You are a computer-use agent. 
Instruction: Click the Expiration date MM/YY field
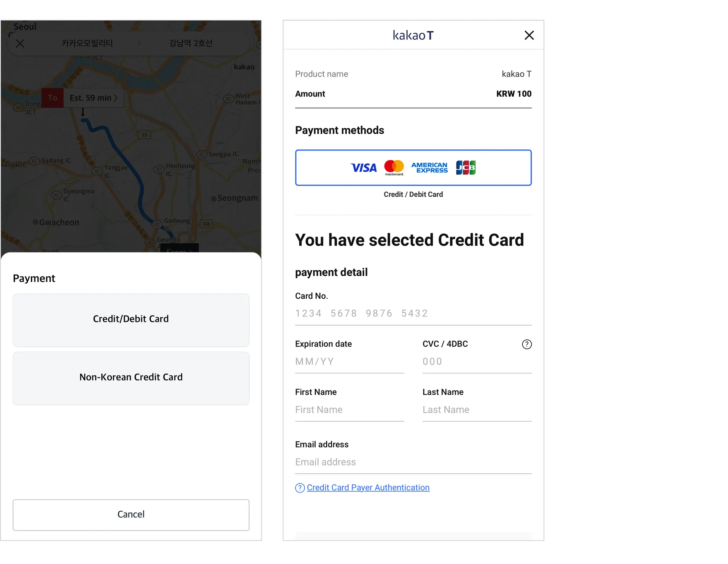pos(349,362)
